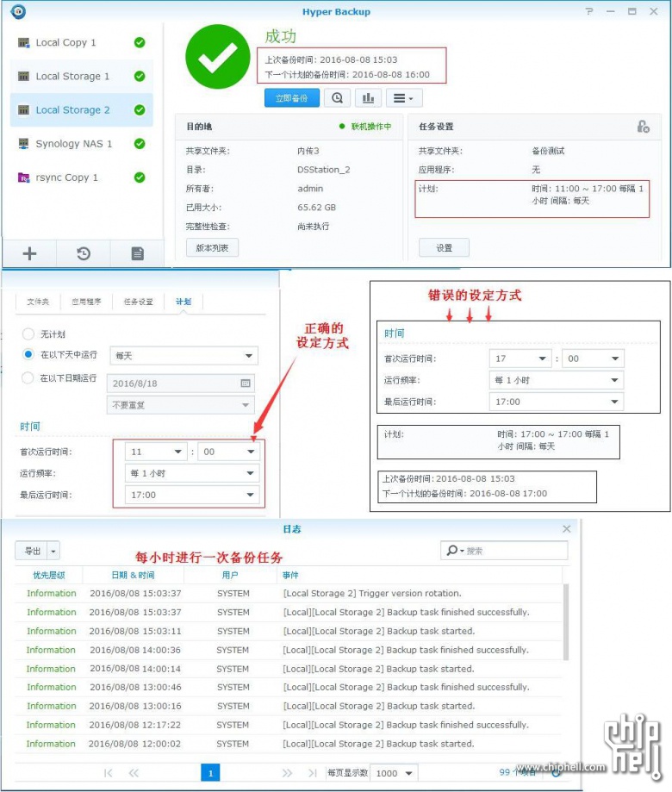
Task: Click page number 1 in the log pager
Action: click(210, 773)
